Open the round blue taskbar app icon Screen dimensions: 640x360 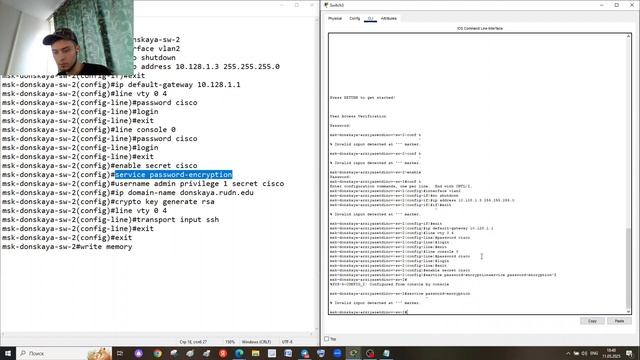coord(337,353)
